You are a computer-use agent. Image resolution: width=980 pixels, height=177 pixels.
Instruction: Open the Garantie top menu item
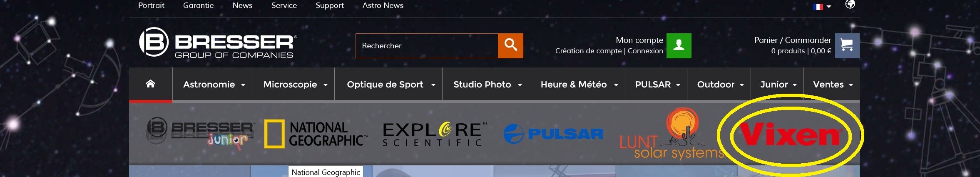click(x=199, y=5)
